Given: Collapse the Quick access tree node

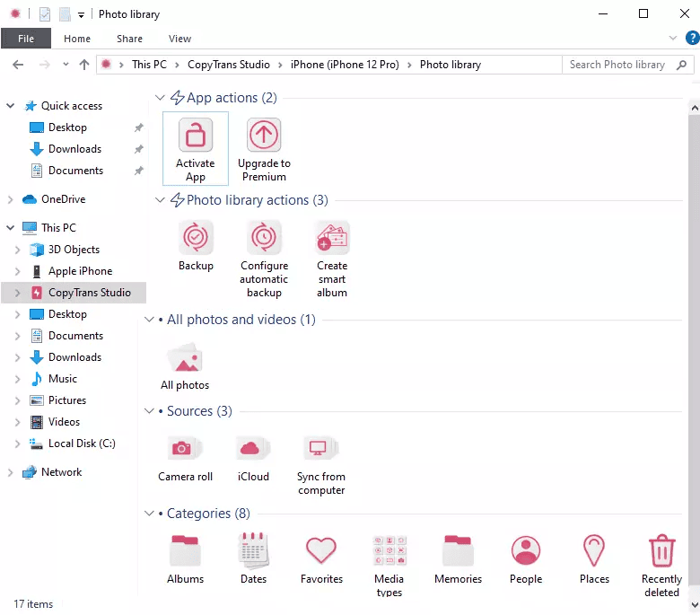Looking at the screenshot, I should (10, 106).
